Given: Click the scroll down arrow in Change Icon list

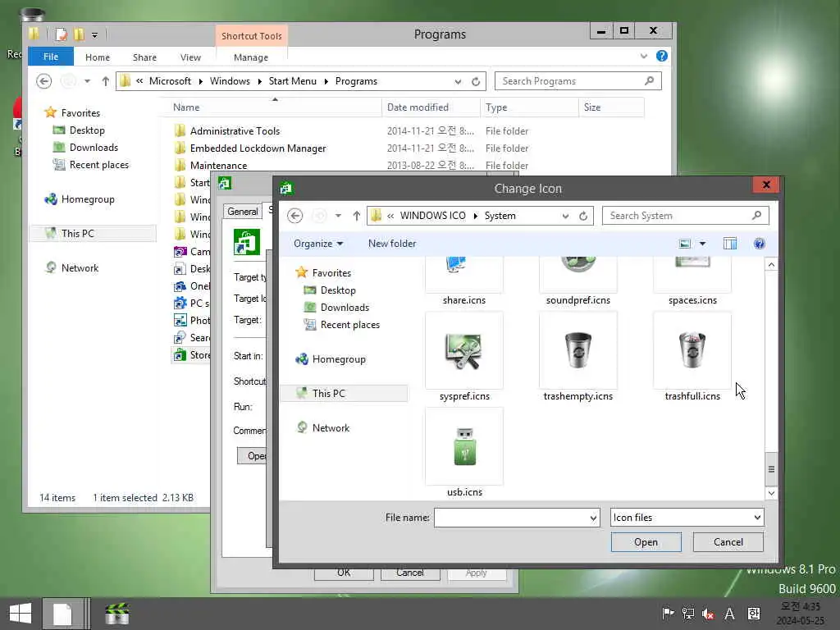Looking at the screenshot, I should [x=771, y=493].
